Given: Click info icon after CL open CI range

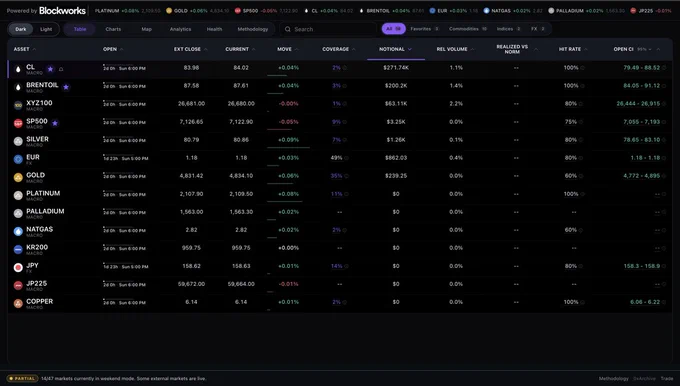Looking at the screenshot, I should [664, 68].
